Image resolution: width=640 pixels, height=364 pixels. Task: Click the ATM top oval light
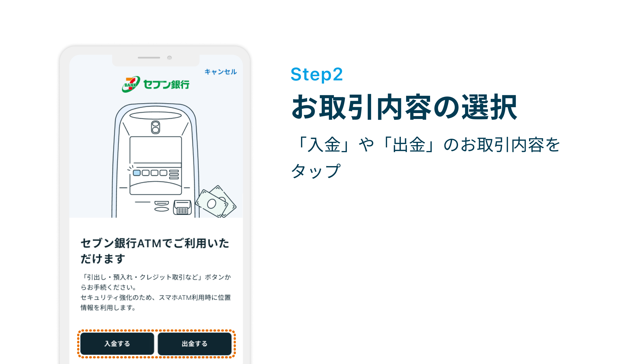[156, 115]
